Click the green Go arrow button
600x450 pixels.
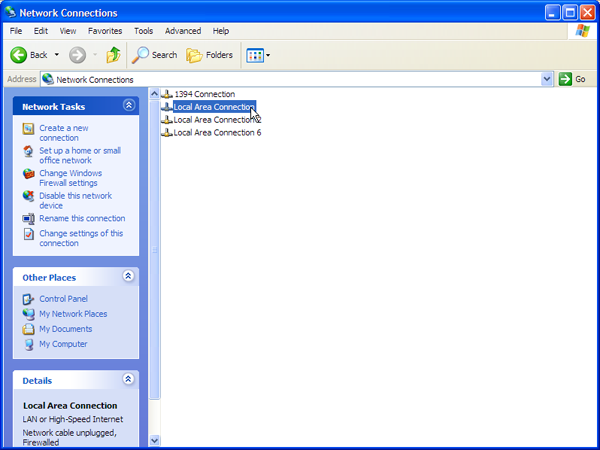tap(565, 79)
